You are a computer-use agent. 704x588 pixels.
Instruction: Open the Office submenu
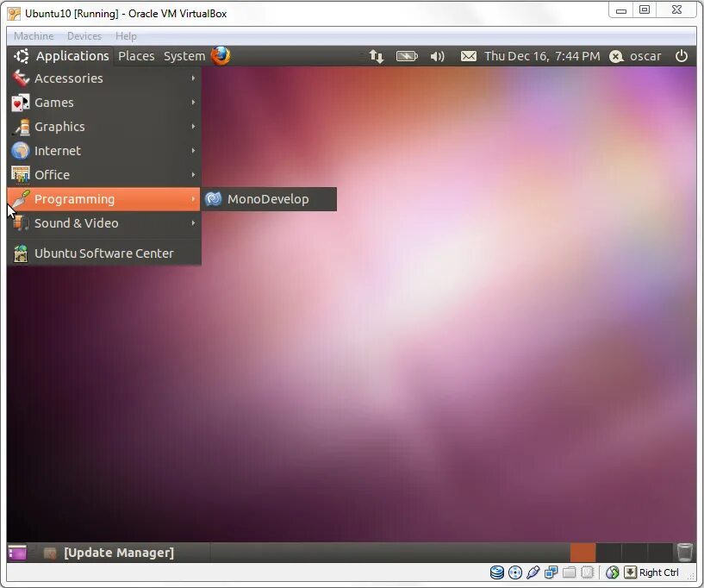pyautogui.click(x=103, y=175)
